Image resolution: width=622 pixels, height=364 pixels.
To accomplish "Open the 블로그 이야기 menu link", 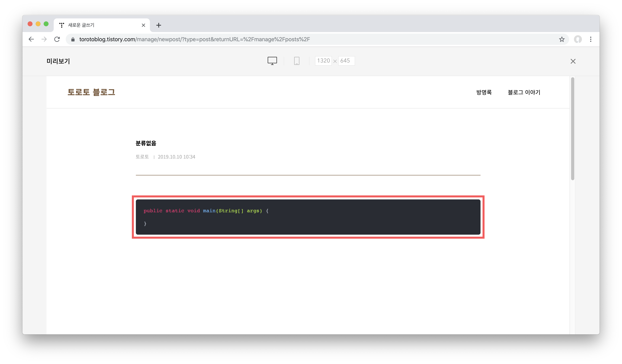I will coord(524,92).
